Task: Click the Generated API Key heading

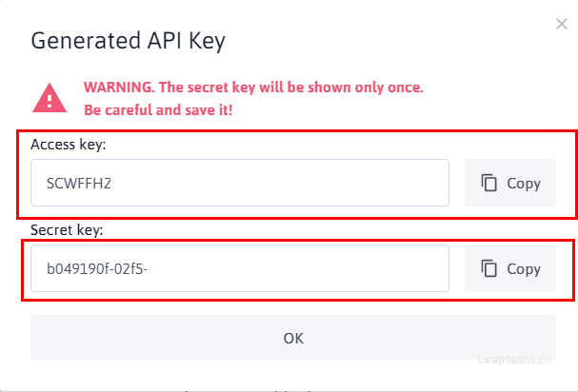Action: (x=128, y=41)
